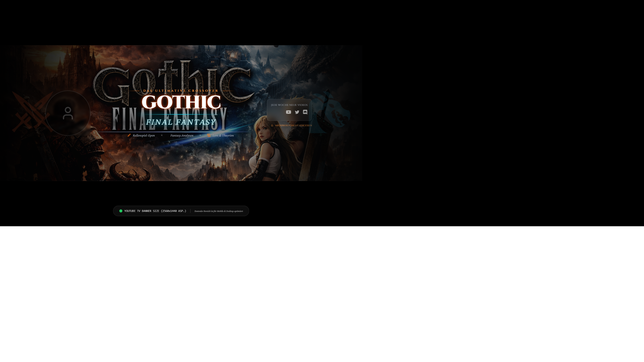644x362 pixels.
Task: Click the "ABONNIEREN NICHT VERGESSEN" text
Action: (x=294, y=125)
